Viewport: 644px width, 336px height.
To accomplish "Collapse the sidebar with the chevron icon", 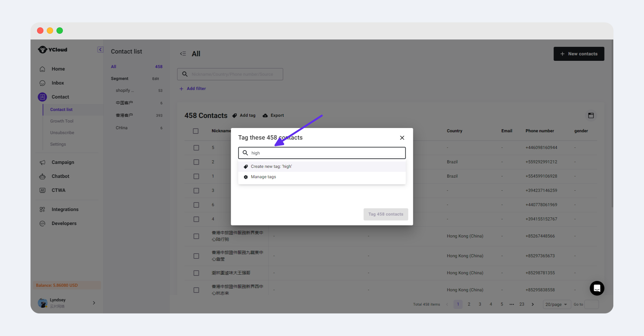I will [100, 50].
